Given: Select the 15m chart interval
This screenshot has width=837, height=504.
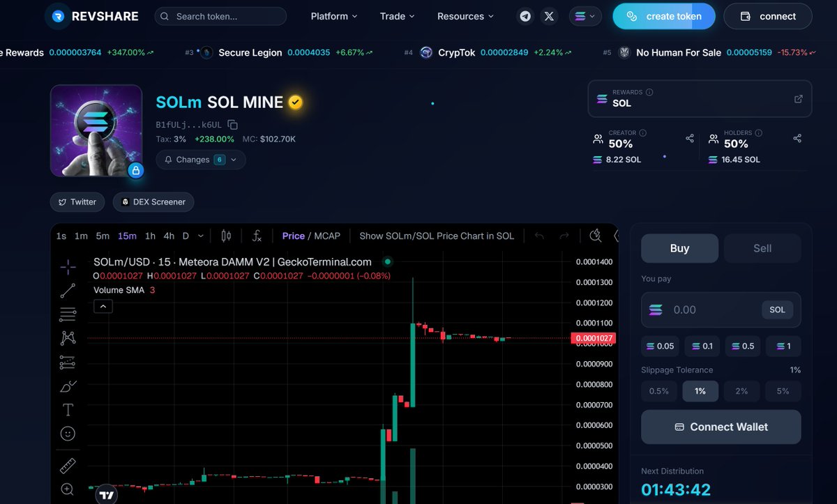Looking at the screenshot, I should coord(127,236).
